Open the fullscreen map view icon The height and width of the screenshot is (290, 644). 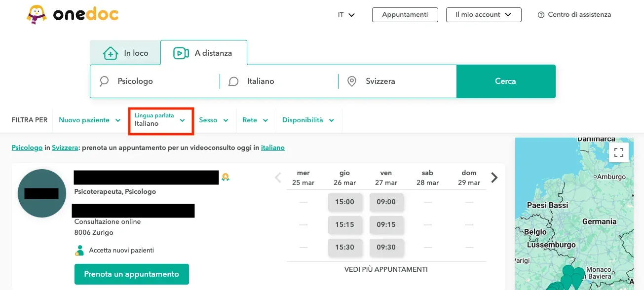coord(619,152)
